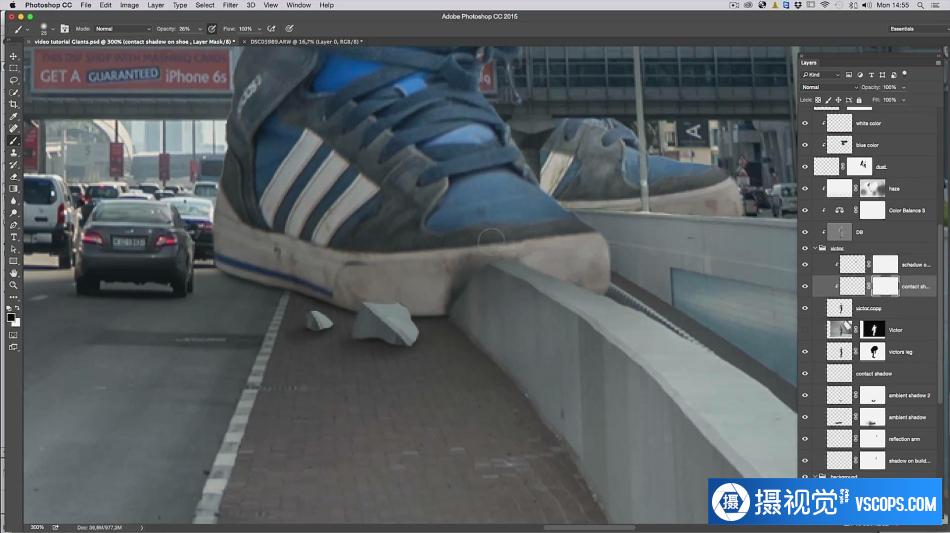Select the Pen tool
950x533 pixels.
(x=13, y=225)
